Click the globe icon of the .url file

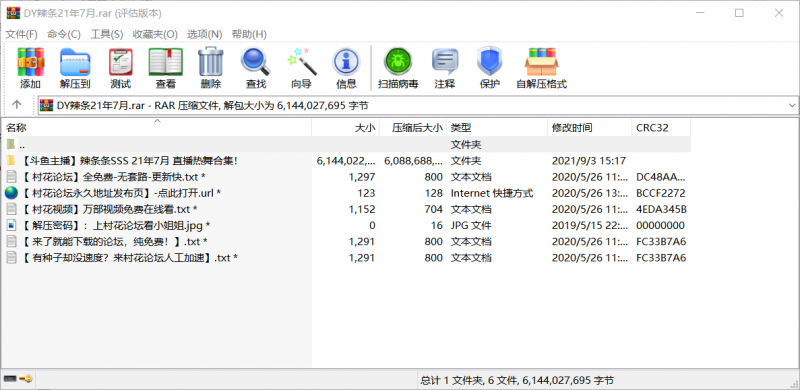(x=11, y=193)
